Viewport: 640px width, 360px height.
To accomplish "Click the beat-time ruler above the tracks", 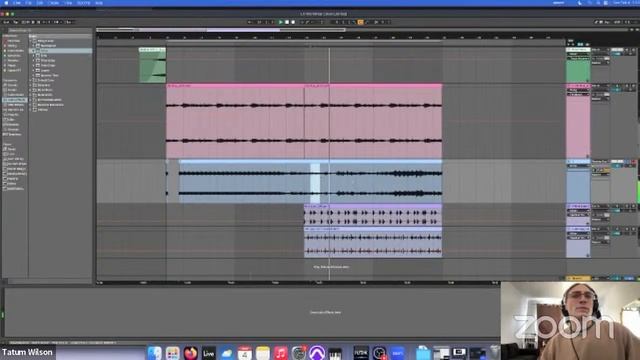I will 331,37.
